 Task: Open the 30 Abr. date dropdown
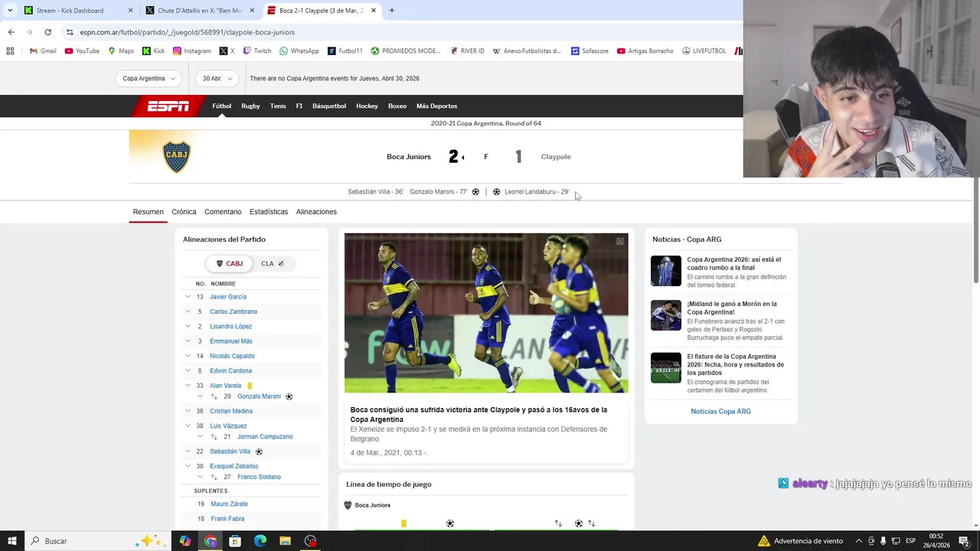pos(217,78)
